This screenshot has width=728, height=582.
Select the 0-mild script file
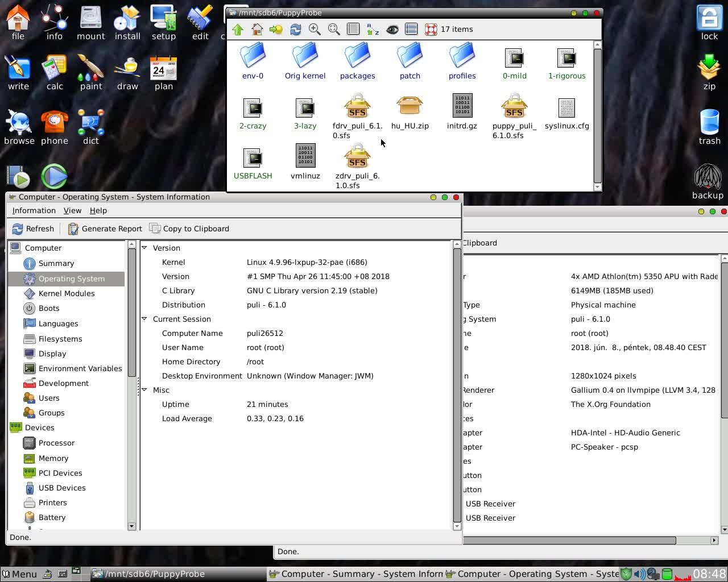click(x=515, y=63)
